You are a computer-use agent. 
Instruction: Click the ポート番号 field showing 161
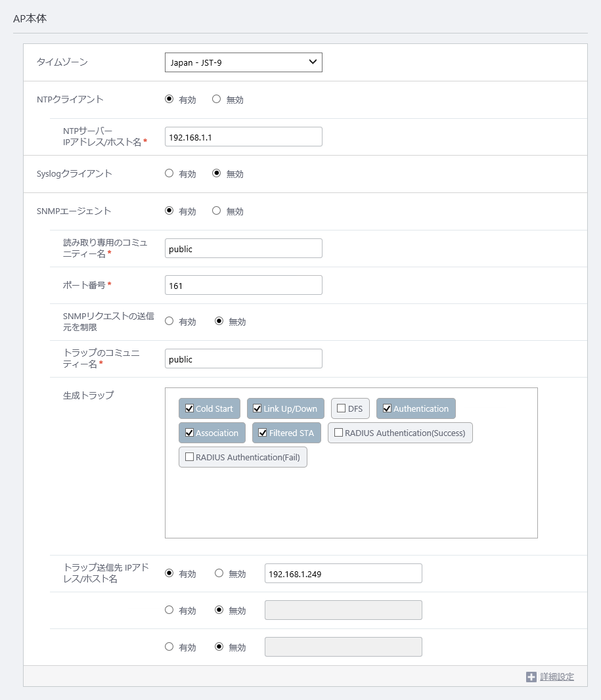pos(243,285)
